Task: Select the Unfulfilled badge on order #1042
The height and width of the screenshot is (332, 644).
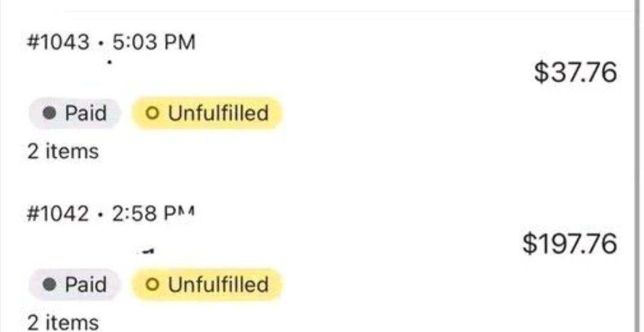Action: (207, 284)
